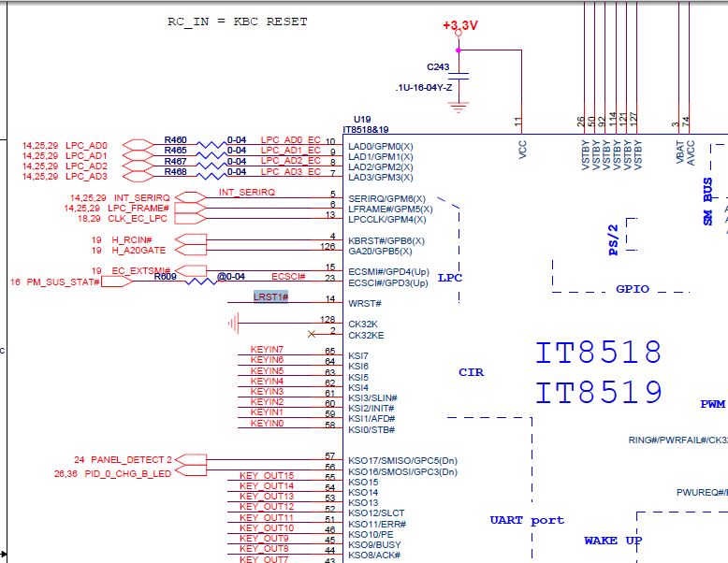The image size is (728, 563).
Task: Select the CK32KE pin name
Action: (366, 335)
